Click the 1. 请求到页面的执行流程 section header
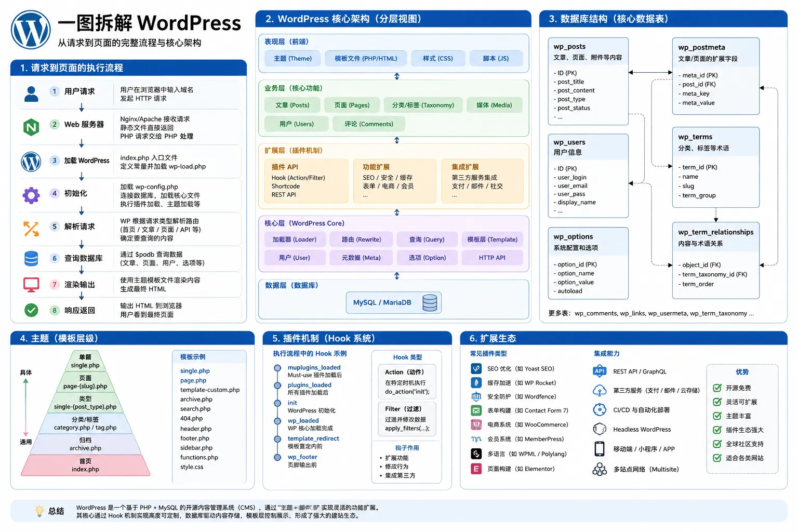The width and height of the screenshot is (798, 532). click(128, 68)
